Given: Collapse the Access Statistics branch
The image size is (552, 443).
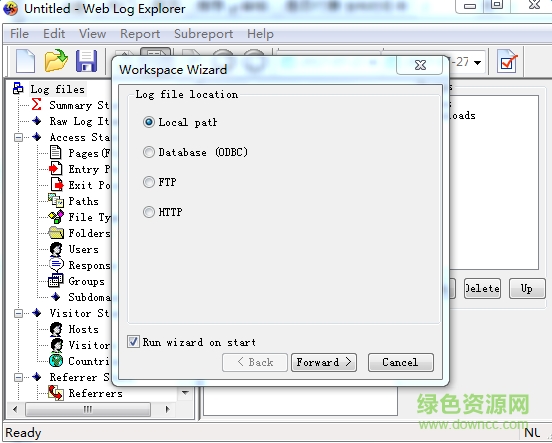Looking at the screenshot, I should (19, 137).
